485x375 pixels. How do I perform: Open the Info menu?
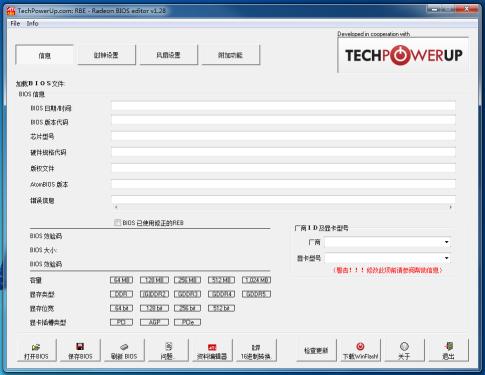32,23
